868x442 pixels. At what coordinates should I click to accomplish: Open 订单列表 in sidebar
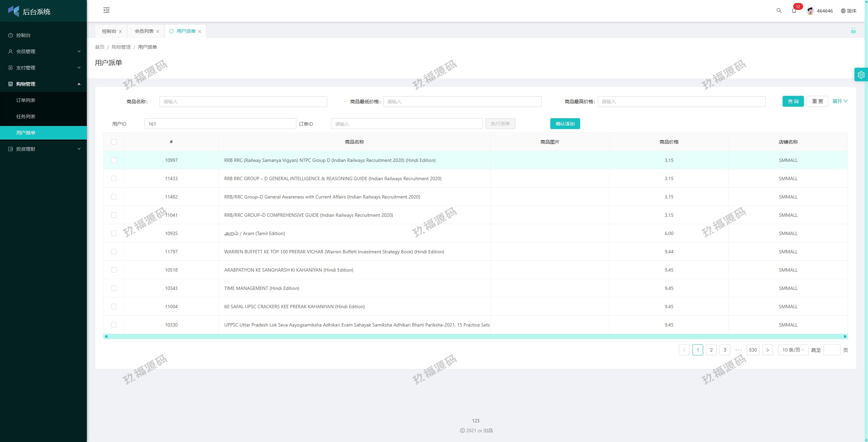coord(26,100)
